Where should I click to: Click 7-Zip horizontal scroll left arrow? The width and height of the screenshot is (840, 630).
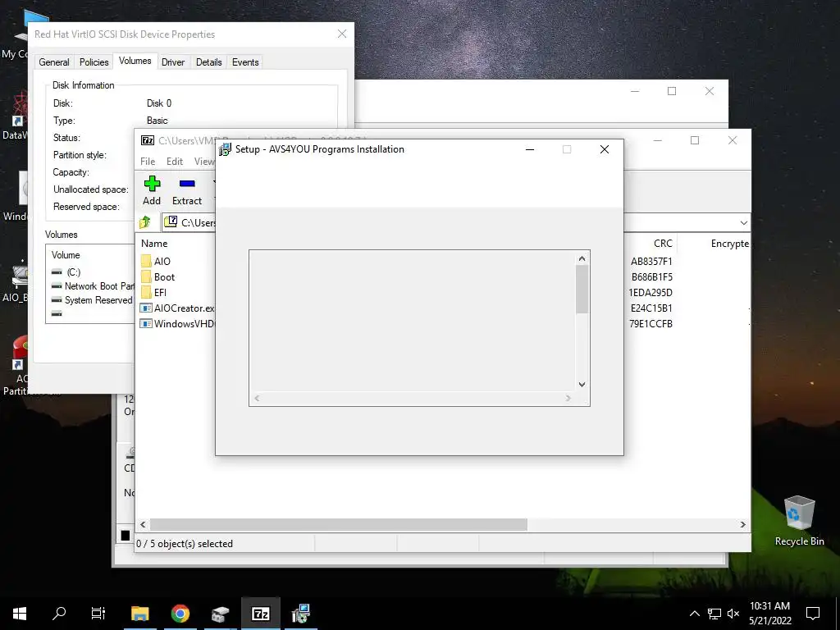(x=143, y=524)
